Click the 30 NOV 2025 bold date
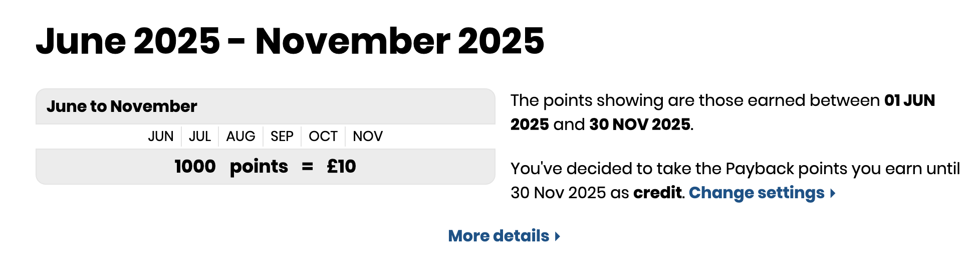This screenshot has height=265, width=980. (640, 124)
